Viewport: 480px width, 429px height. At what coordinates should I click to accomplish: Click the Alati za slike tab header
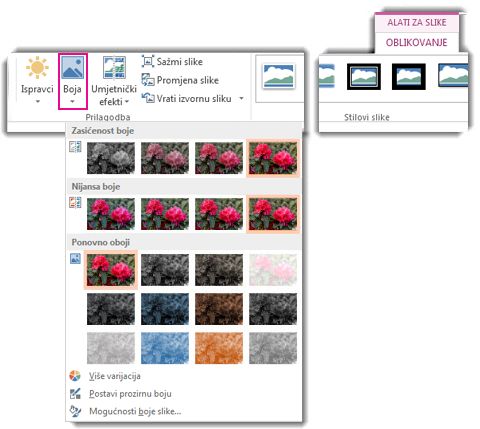417,22
